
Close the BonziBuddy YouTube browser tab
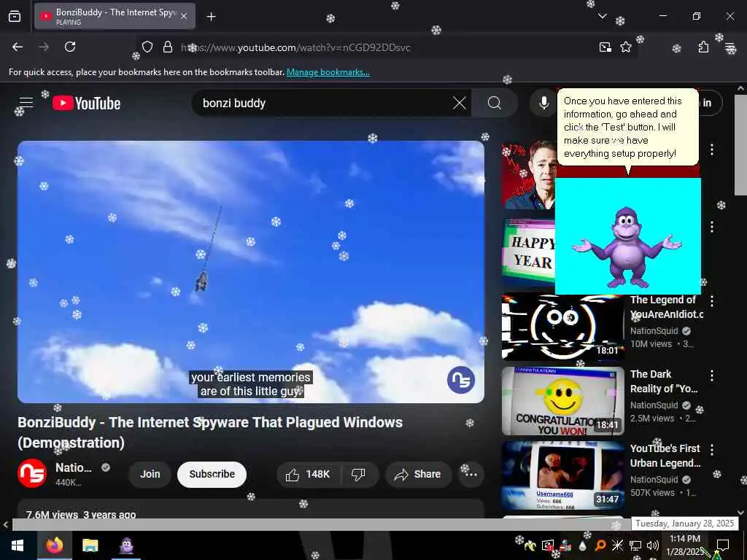click(x=184, y=17)
